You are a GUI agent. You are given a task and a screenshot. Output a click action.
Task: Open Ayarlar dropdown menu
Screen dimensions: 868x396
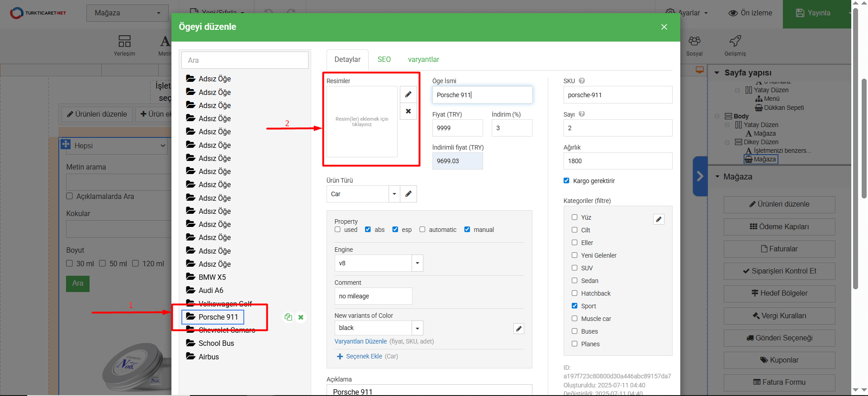click(x=687, y=13)
